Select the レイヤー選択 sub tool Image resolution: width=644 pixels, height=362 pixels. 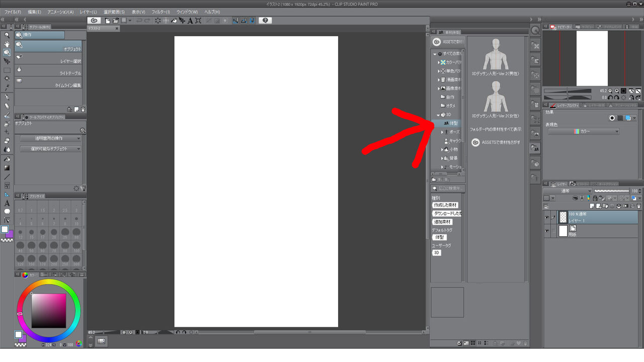(48, 58)
